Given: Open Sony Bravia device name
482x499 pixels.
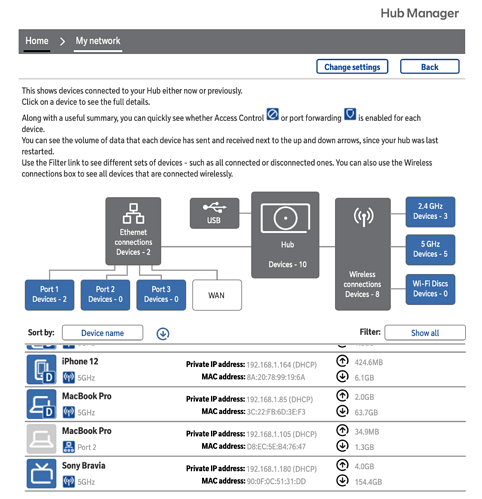Looking at the screenshot, I should point(84,465).
